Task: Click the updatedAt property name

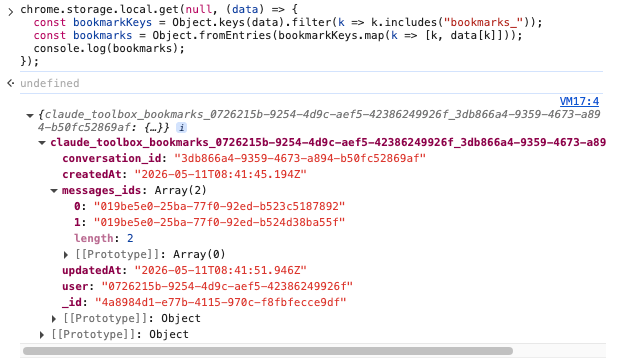Action: [x=92, y=270]
